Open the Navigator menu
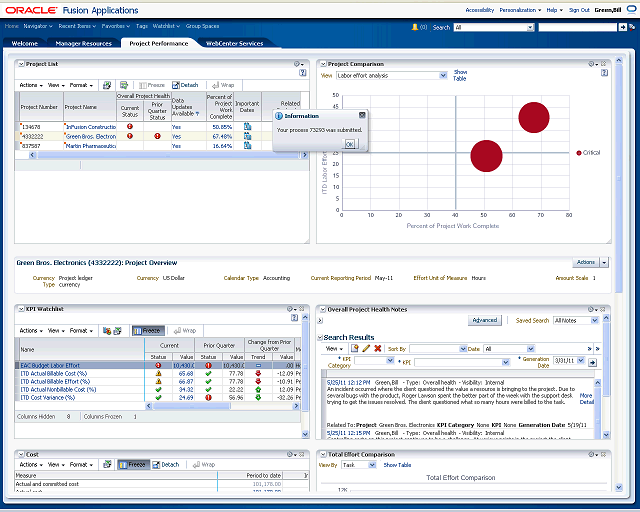The height and width of the screenshot is (512, 640). (x=38, y=24)
